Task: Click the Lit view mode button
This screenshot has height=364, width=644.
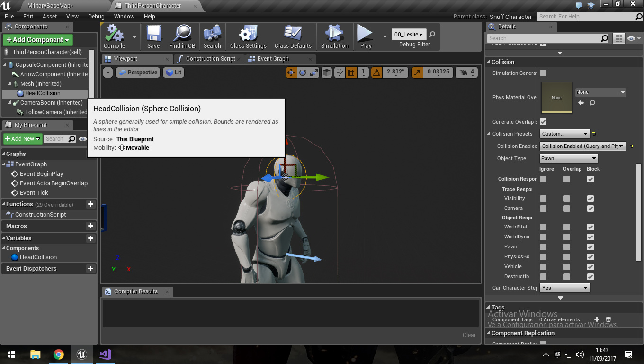Action: point(173,73)
